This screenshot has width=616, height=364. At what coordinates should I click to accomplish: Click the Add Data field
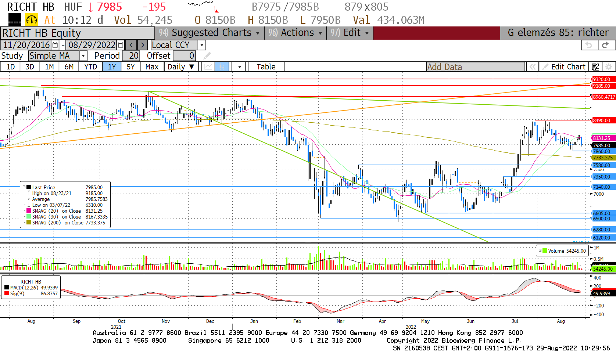pos(476,67)
